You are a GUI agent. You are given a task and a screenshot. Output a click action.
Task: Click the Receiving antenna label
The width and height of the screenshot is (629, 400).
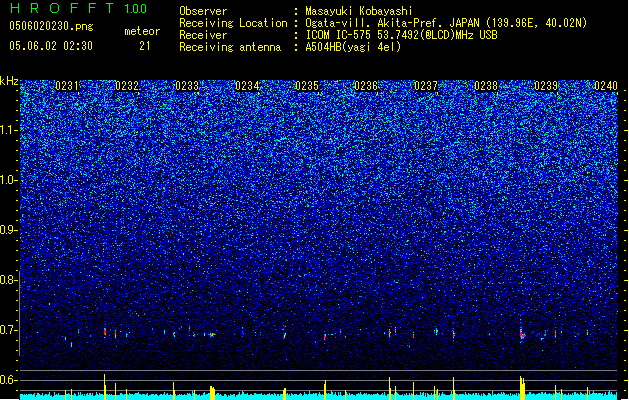coord(230,47)
